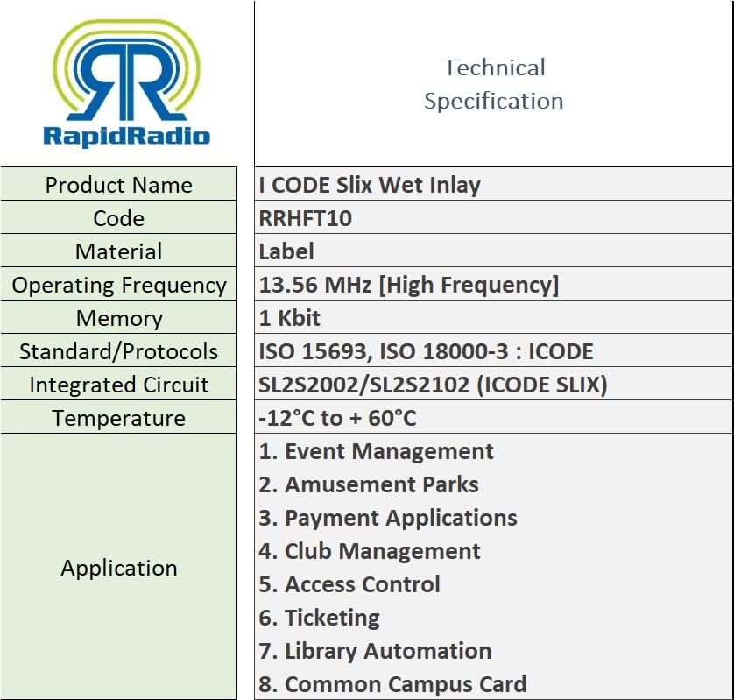Select 'I CODE Slix Wet Inlay' value
Screen dimensions: 734x700
coord(370,185)
